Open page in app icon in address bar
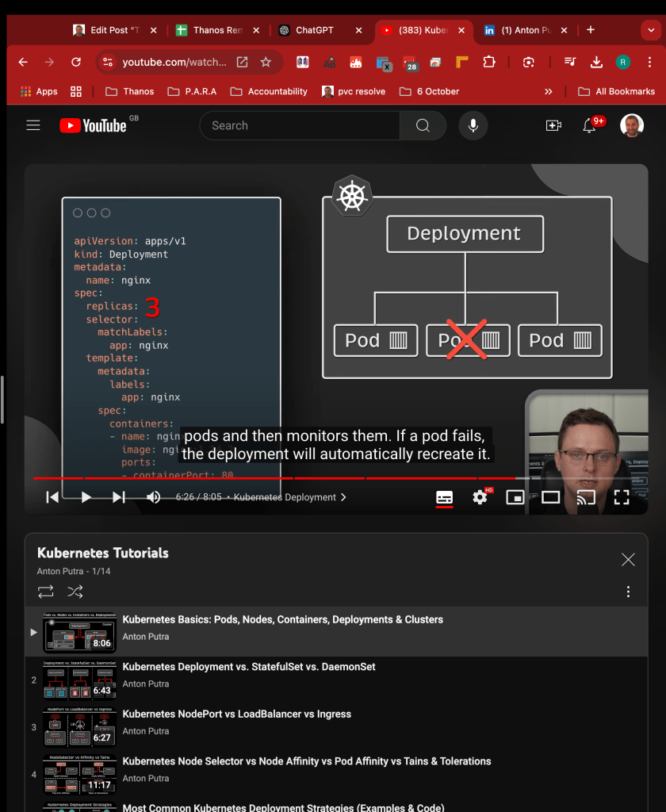666x812 pixels. coord(242,62)
